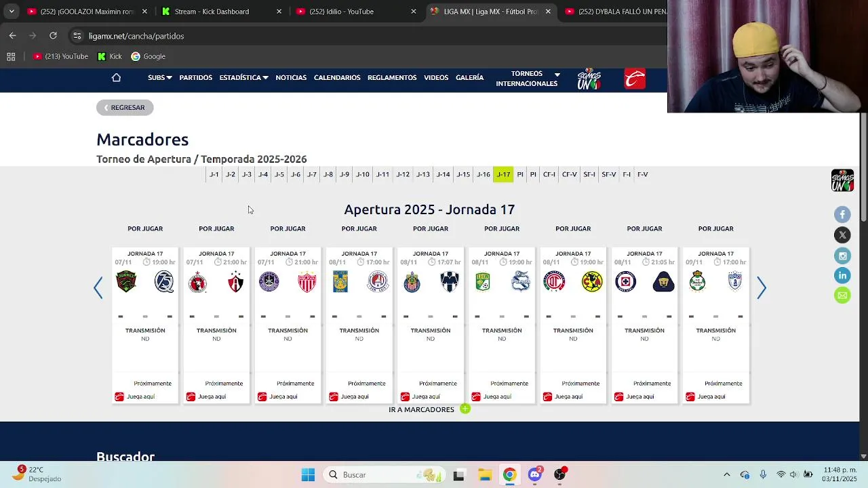Image resolution: width=868 pixels, height=488 pixels.
Task: Click the REGRESAR button
Action: 125,107
